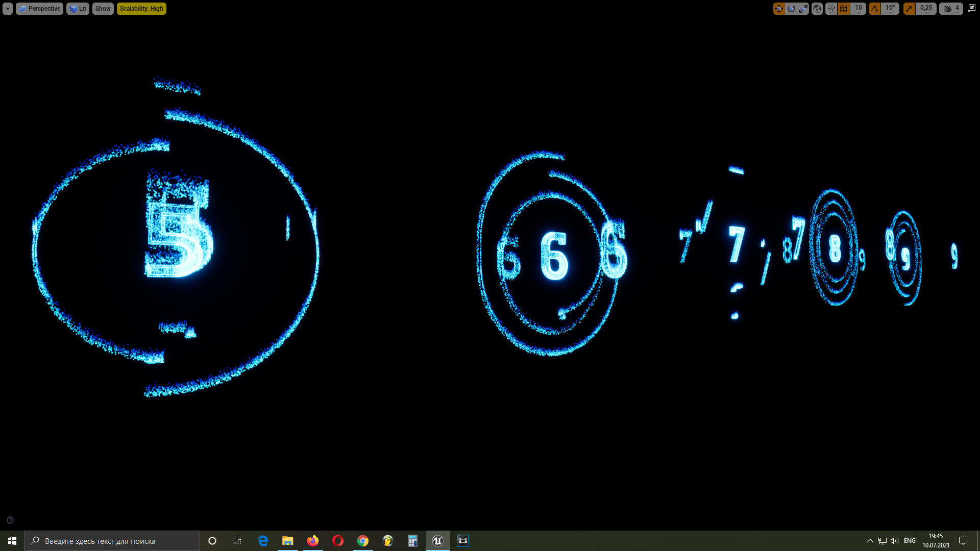The width and height of the screenshot is (980, 551).
Task: Toggle the Lit shading mode
Action: click(78, 8)
